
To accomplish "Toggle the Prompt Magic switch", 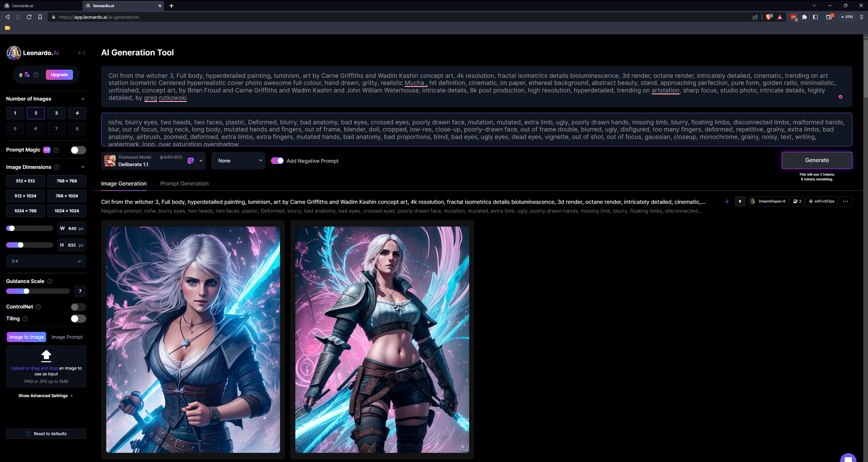I will [x=78, y=150].
